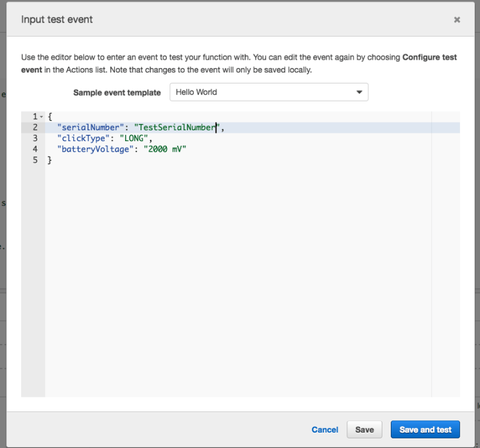
Task: Click the Cancel link
Action: [325, 430]
